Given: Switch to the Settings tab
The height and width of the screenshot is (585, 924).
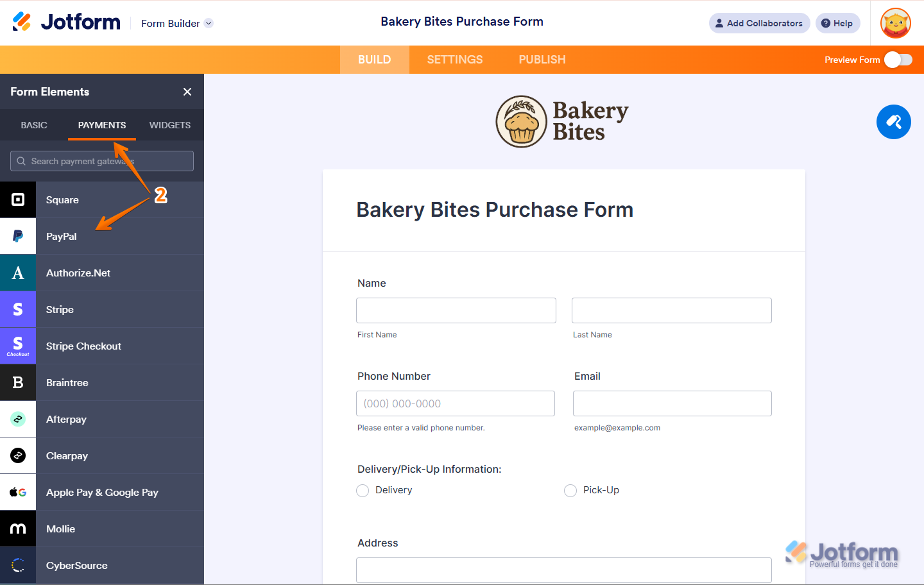Looking at the screenshot, I should pos(455,60).
